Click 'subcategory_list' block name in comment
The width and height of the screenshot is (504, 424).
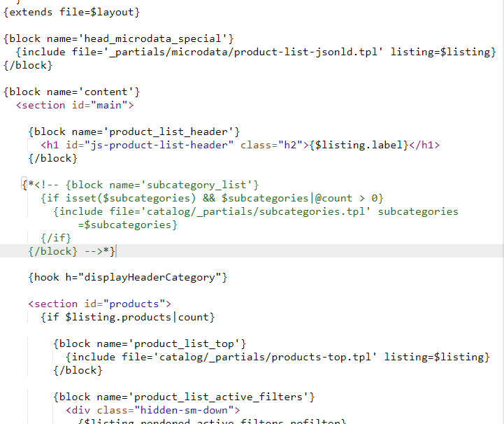(196, 185)
